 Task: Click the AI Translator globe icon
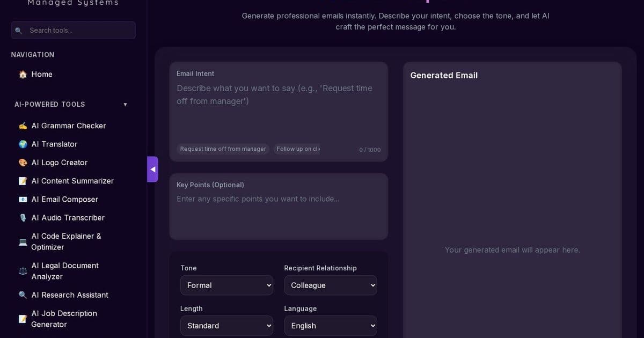23,144
